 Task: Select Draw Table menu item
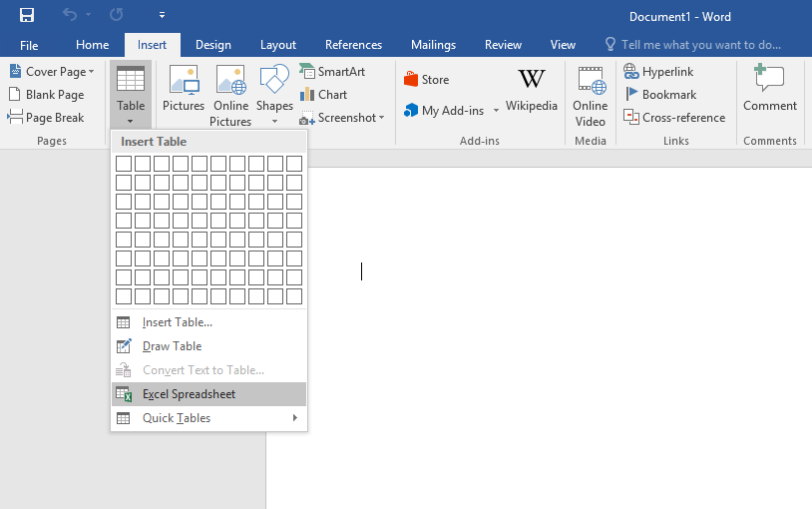(209, 346)
